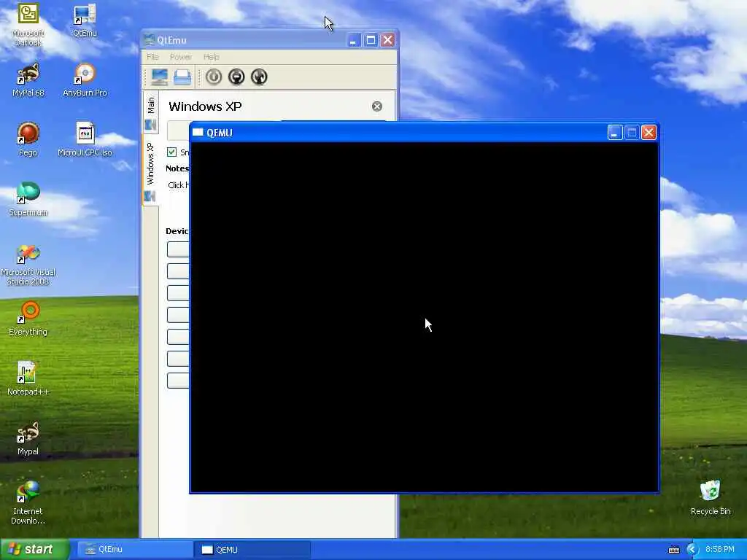Open the Windows start menu
The width and height of the screenshot is (747, 560).
(x=35, y=549)
